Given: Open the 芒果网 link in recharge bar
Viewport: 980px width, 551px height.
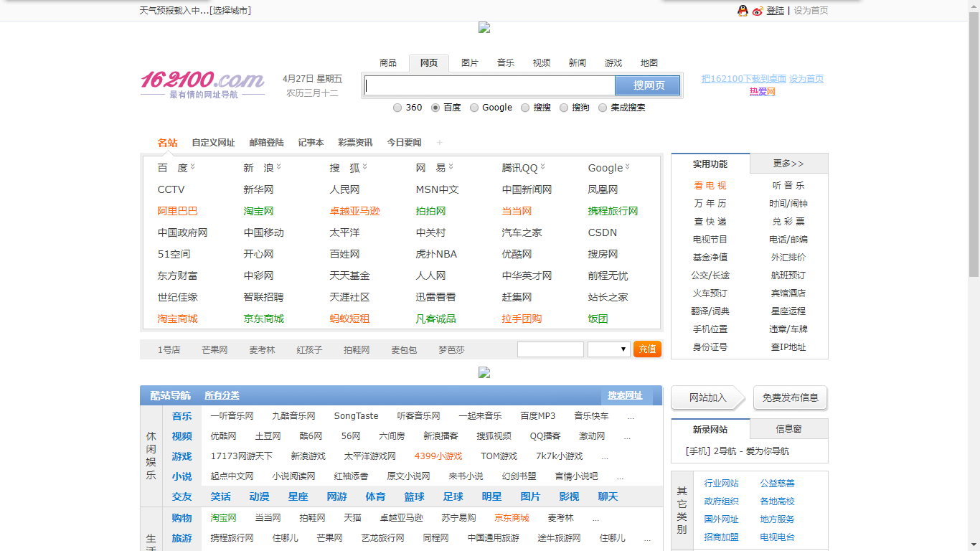Looking at the screenshot, I should click(x=215, y=350).
